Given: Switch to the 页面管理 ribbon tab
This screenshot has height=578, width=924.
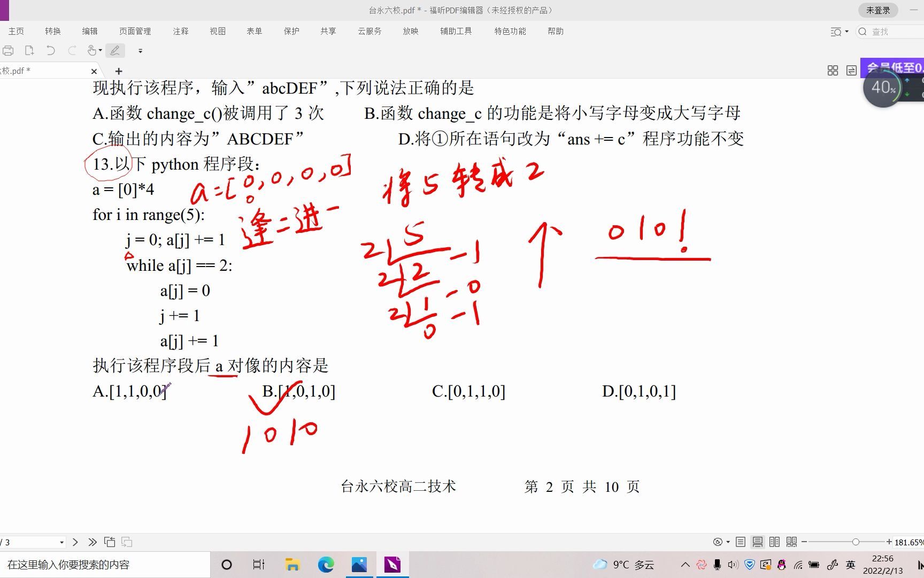Looking at the screenshot, I should pyautogui.click(x=135, y=31).
